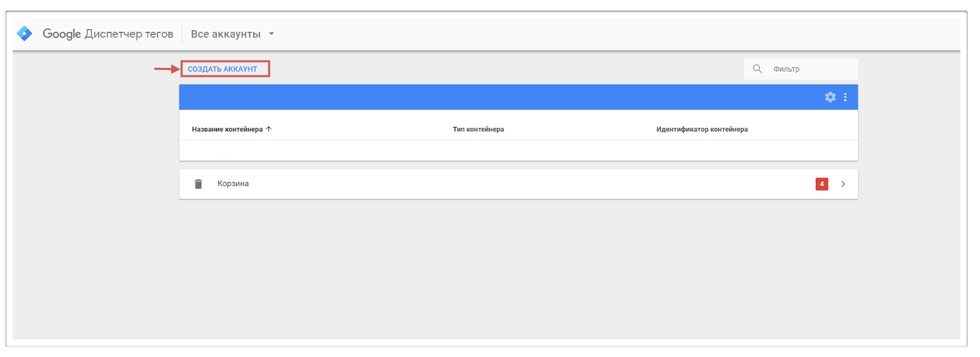This screenshot has height=357, width=980.
Task: Open the 'Все аккаунты' account selector
Action: [x=225, y=34]
